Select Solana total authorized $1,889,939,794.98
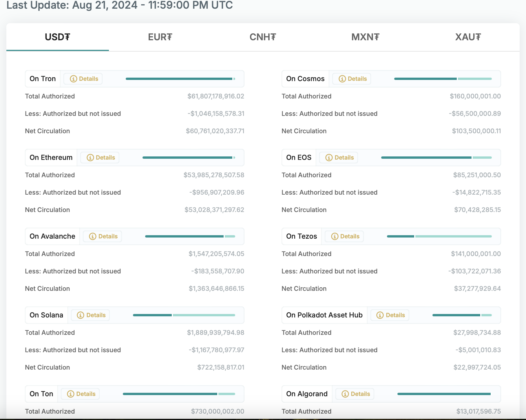 pos(216,333)
